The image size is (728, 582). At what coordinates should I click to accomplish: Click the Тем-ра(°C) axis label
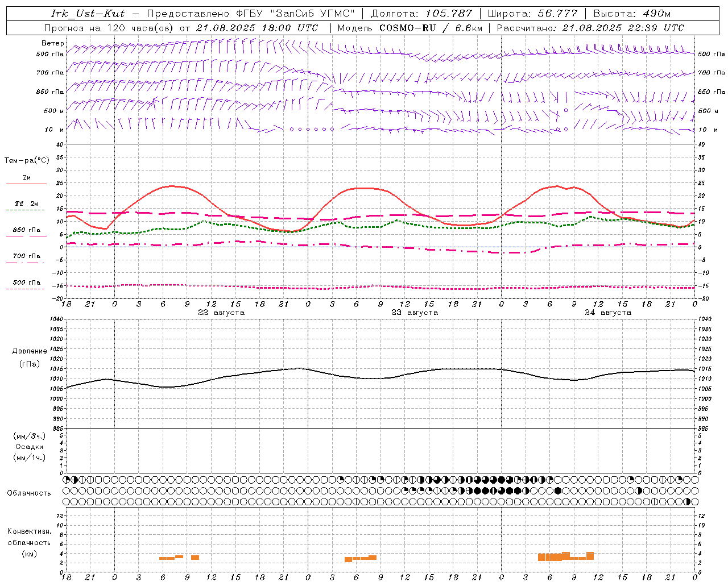click(27, 161)
